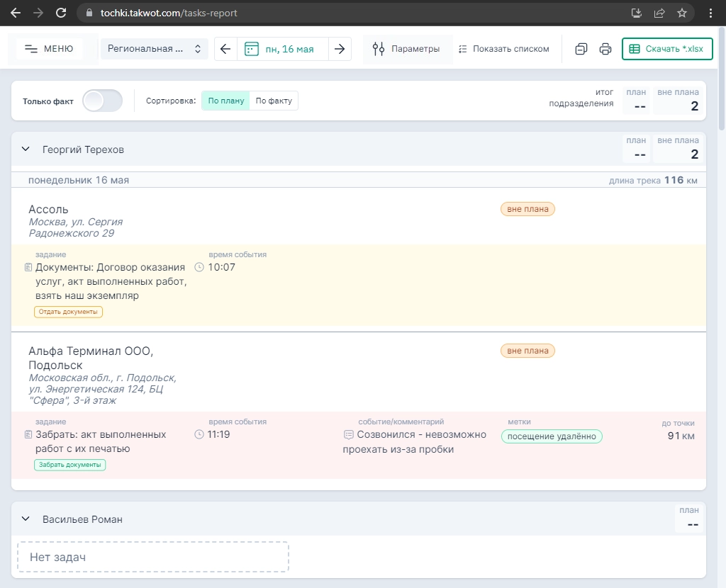Open the МЕНЮ main menu

tap(49, 49)
